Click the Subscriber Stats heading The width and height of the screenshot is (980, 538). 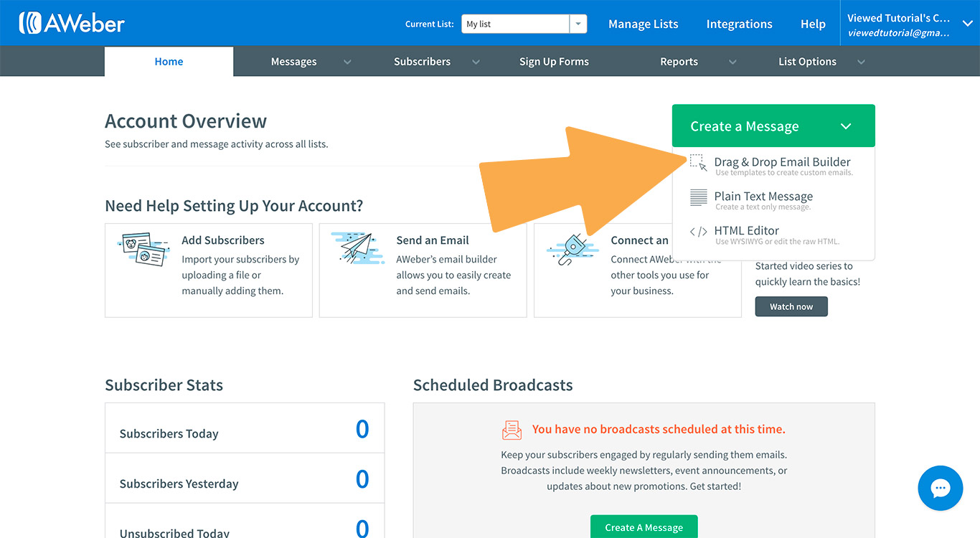coord(164,384)
